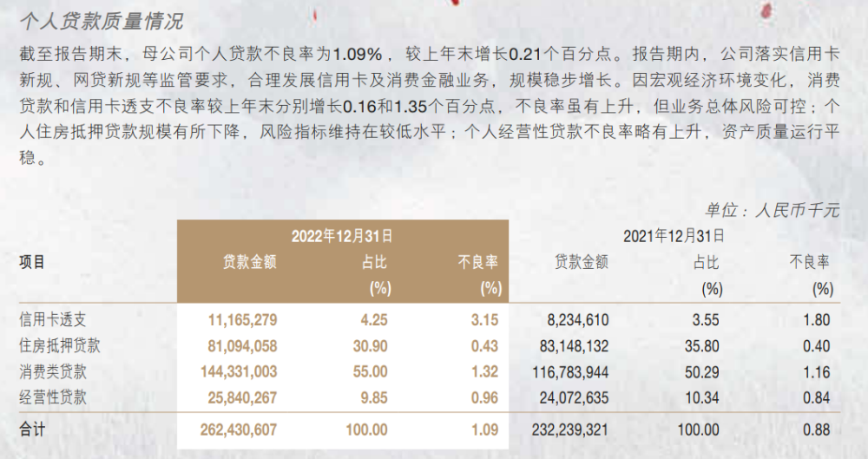Click the 0.88 total rate cell
The height and width of the screenshot is (459, 868).
[817, 429]
